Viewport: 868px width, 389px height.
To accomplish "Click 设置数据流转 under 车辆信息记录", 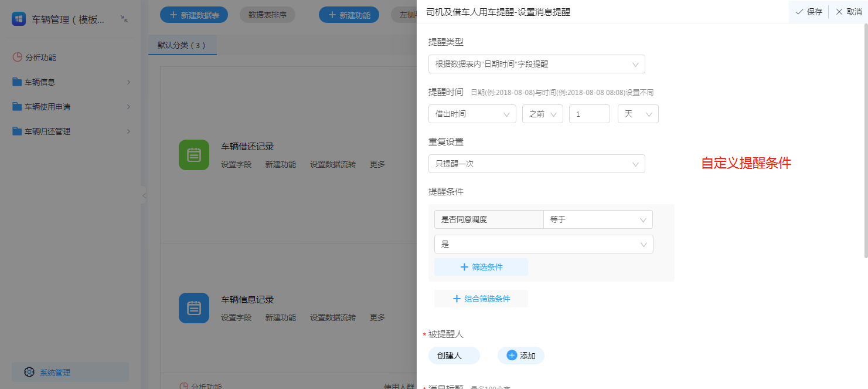I will click(x=333, y=317).
